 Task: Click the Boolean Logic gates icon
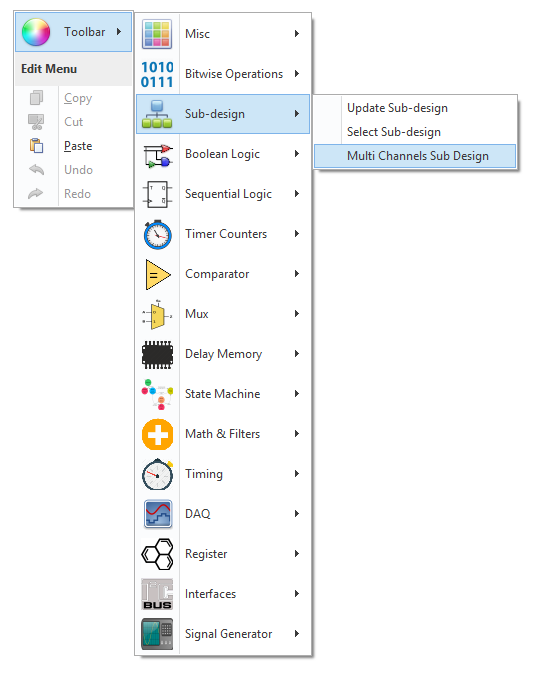157,155
